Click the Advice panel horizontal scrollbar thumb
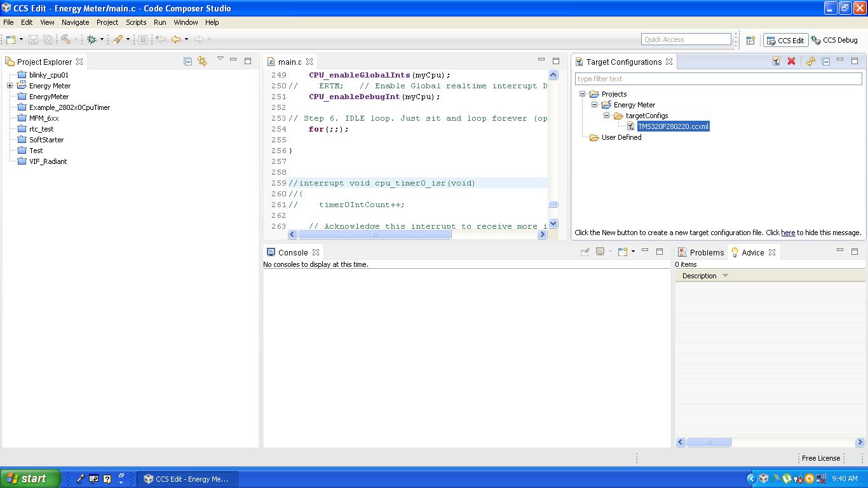Viewport: 868px width, 488px height. tap(709, 442)
